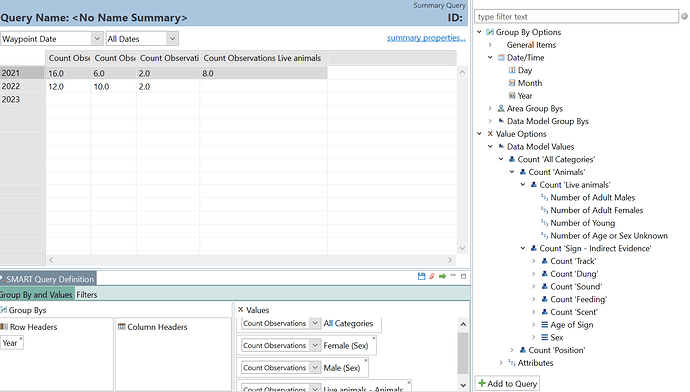Open Count Observations dropdown for Male (Sex)

315,368
